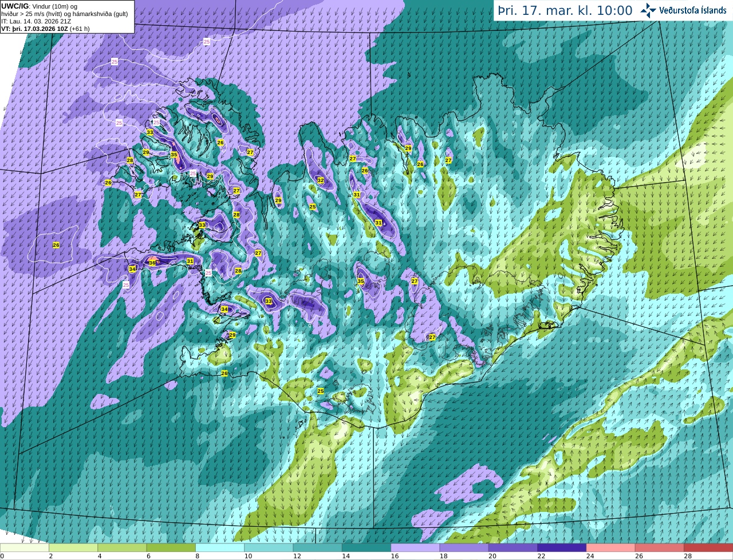Click the yellow gust marker labeled 32

click(x=321, y=180)
